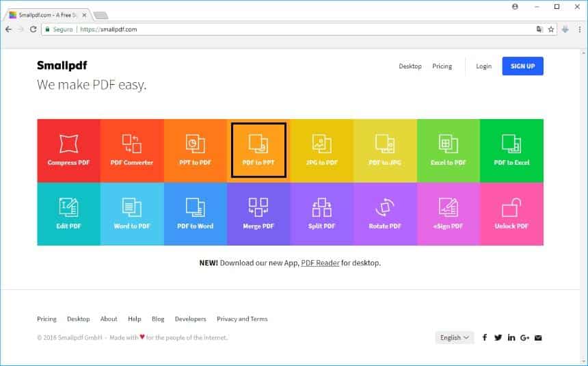Open the Edit PDF tool
The height and width of the screenshot is (366, 588).
pyautogui.click(x=68, y=213)
